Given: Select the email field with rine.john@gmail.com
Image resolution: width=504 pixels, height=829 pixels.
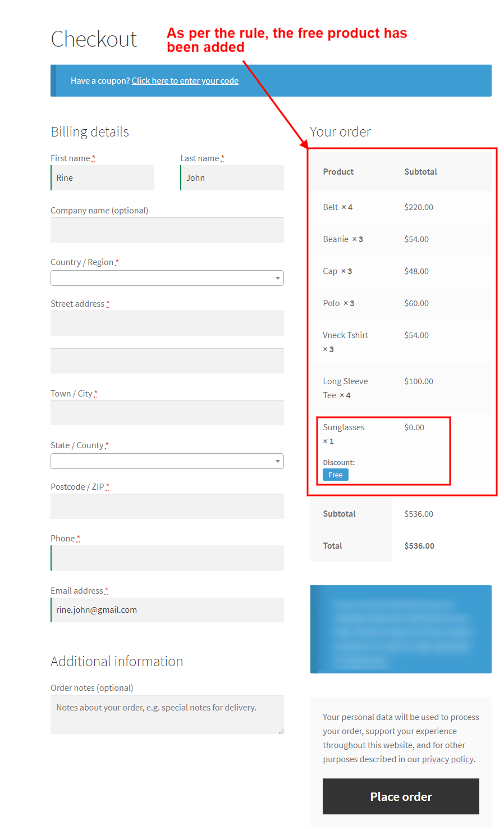Looking at the screenshot, I should tap(167, 609).
